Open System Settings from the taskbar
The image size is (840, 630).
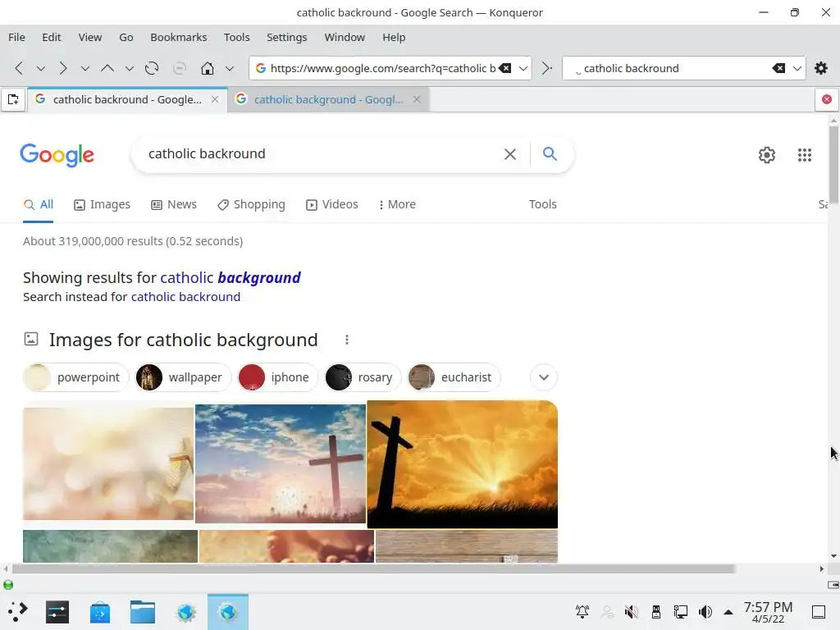(57, 612)
